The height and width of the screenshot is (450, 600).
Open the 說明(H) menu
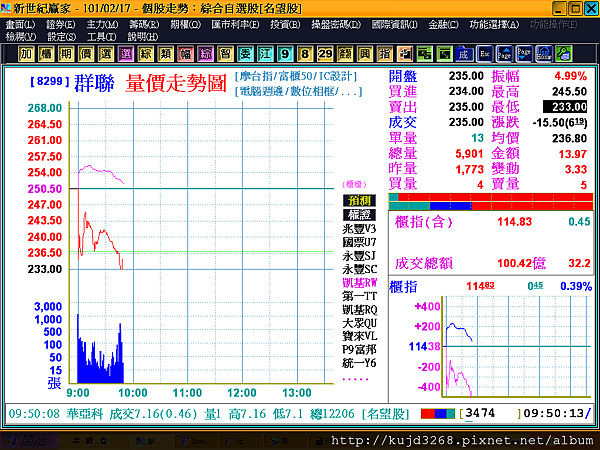coord(142,37)
